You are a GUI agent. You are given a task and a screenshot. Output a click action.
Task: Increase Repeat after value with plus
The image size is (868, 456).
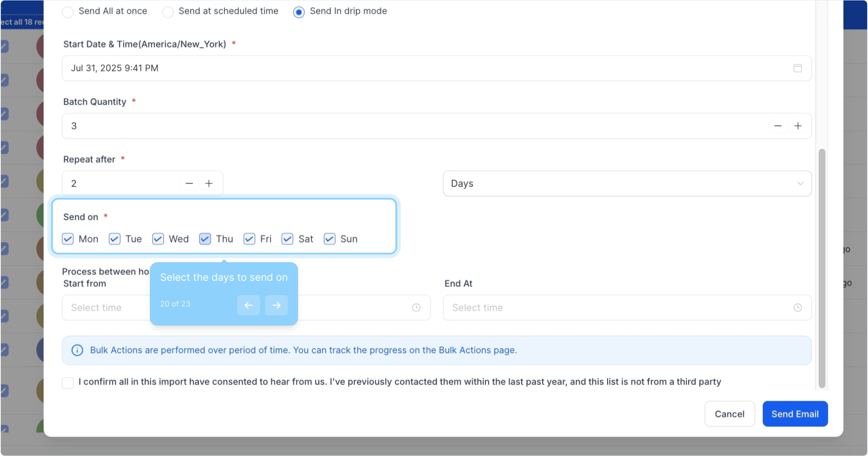pyautogui.click(x=209, y=183)
